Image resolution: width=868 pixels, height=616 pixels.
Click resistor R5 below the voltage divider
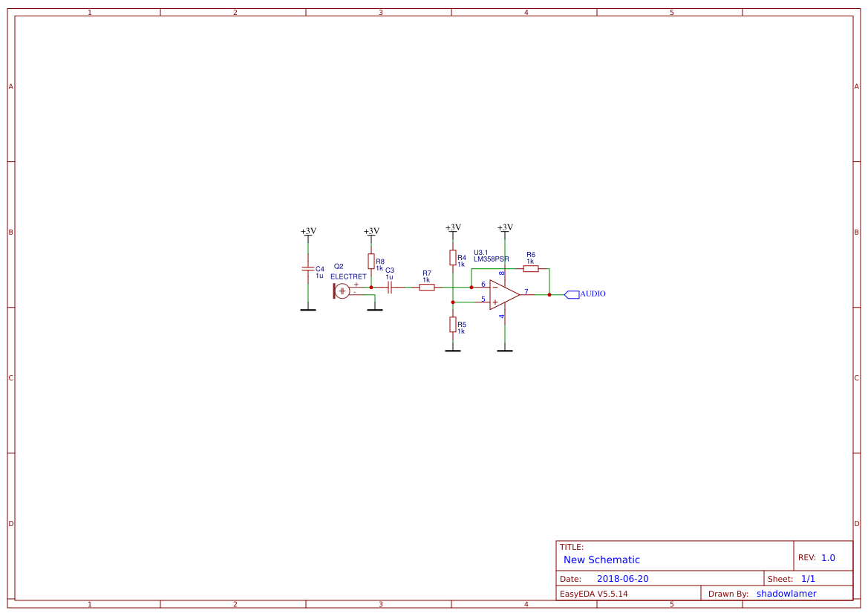453,325
